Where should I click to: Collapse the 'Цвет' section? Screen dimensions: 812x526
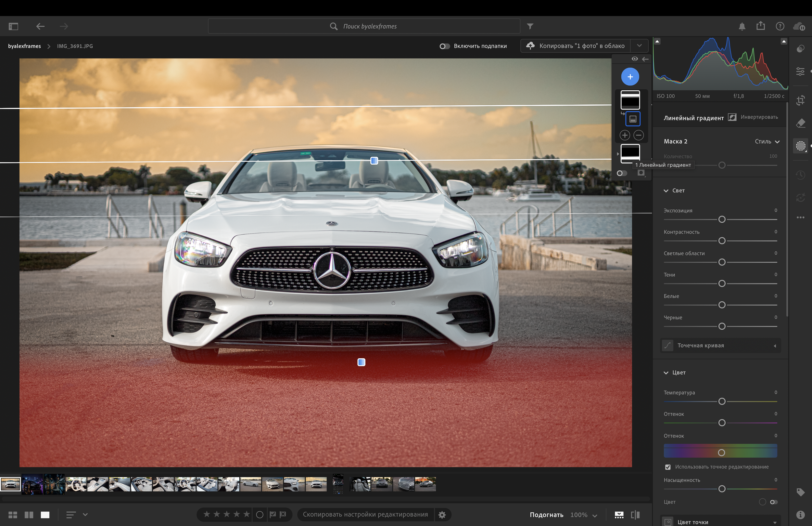[x=666, y=373]
